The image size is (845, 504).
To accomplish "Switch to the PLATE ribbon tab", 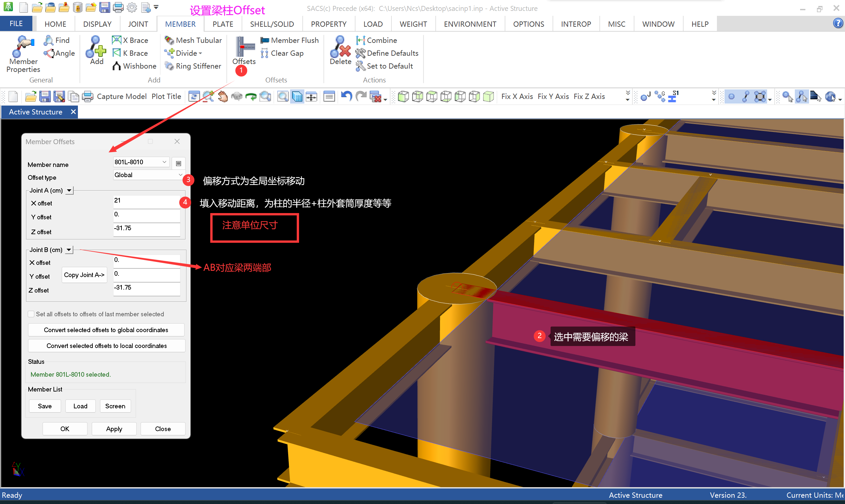I will click(x=222, y=24).
